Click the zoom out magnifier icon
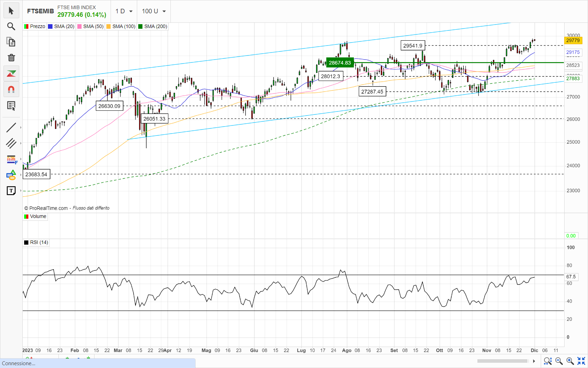The height and width of the screenshot is (368, 588). tap(559, 361)
